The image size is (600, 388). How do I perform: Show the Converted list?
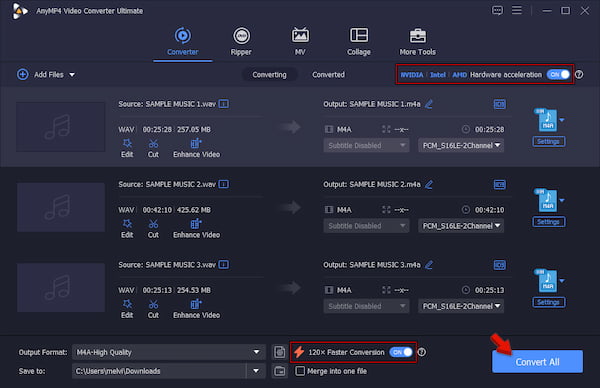pos(328,75)
